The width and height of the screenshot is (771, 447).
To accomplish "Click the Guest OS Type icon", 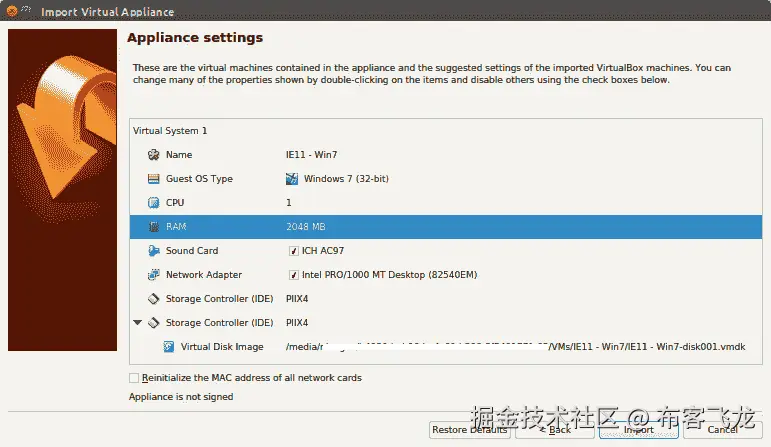I will [x=153, y=179].
